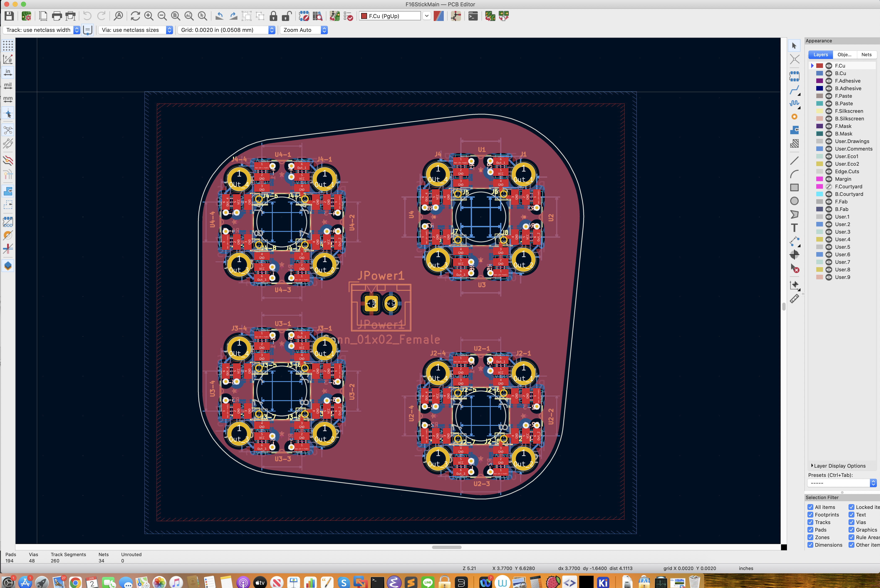The width and height of the screenshot is (880, 588).
Task: Click the Save icon in toolbar
Action: (9, 16)
